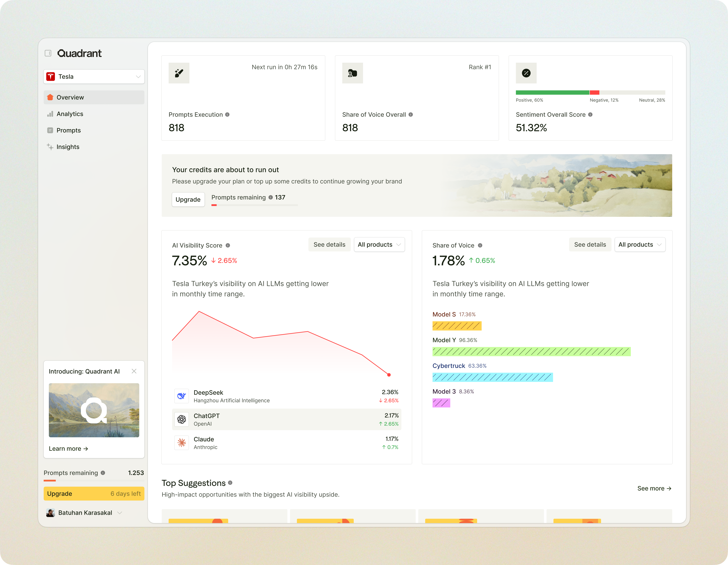Toggle the sidebar collapse icon beside Quadrant
The width and height of the screenshot is (728, 565).
48,53
